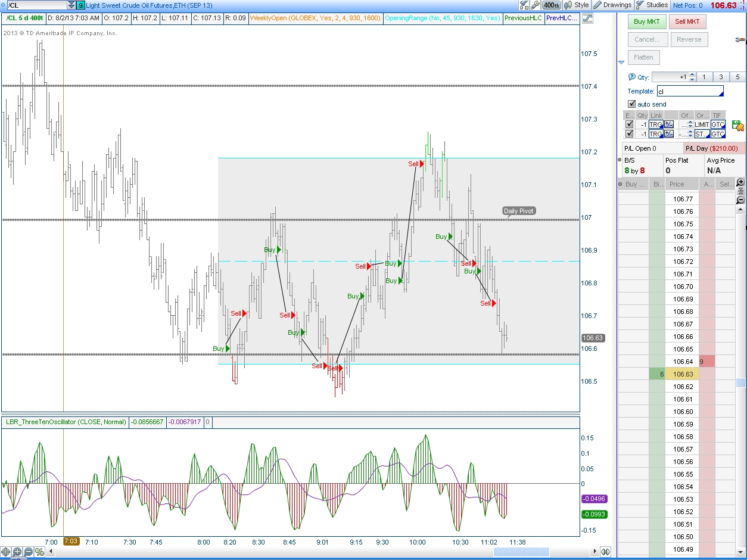Click price 106.63 in ladder
This screenshot has height=560, width=747.
(683, 374)
